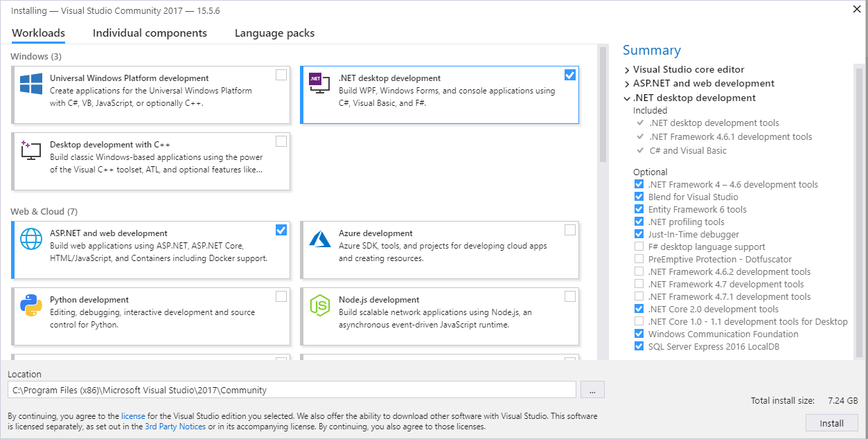Uncheck .NET Framework 4 – 4.6 development tools
The width and height of the screenshot is (868, 439).
639,185
